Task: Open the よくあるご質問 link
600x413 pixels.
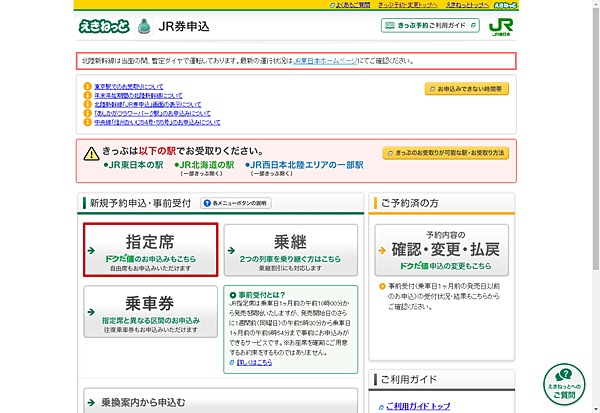Action: 352,5
